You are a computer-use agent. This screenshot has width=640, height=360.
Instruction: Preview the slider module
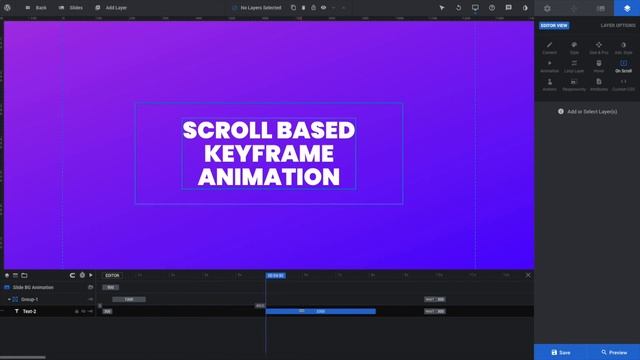(613, 352)
